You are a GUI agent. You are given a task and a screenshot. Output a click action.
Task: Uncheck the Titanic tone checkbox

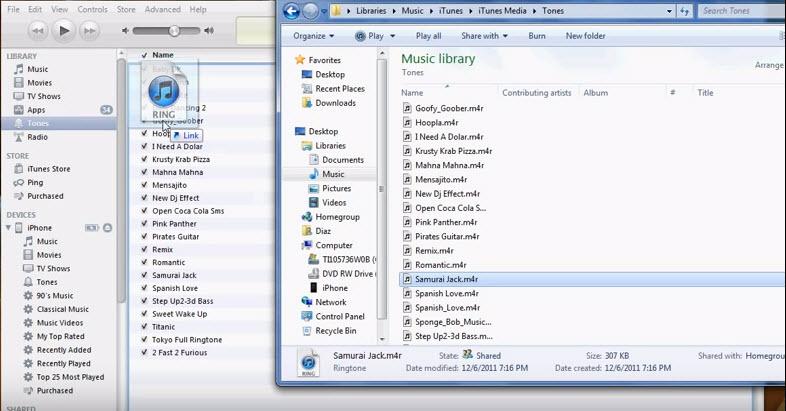(144, 327)
